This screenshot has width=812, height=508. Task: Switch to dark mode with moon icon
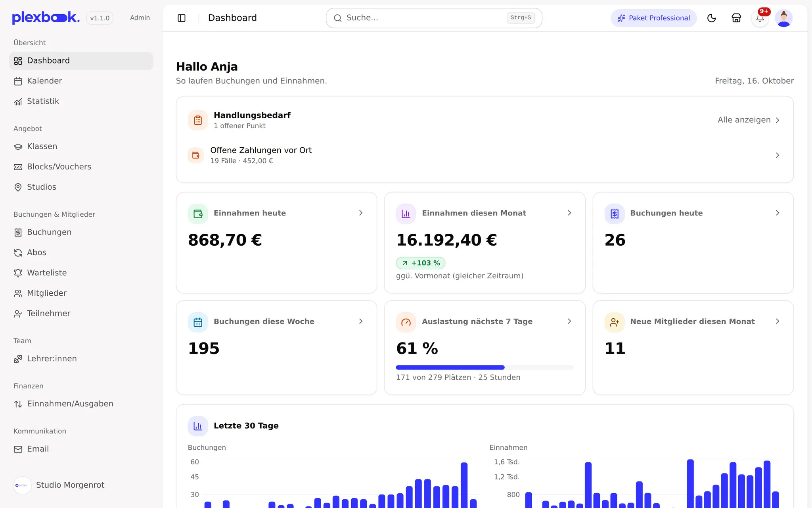(x=712, y=18)
